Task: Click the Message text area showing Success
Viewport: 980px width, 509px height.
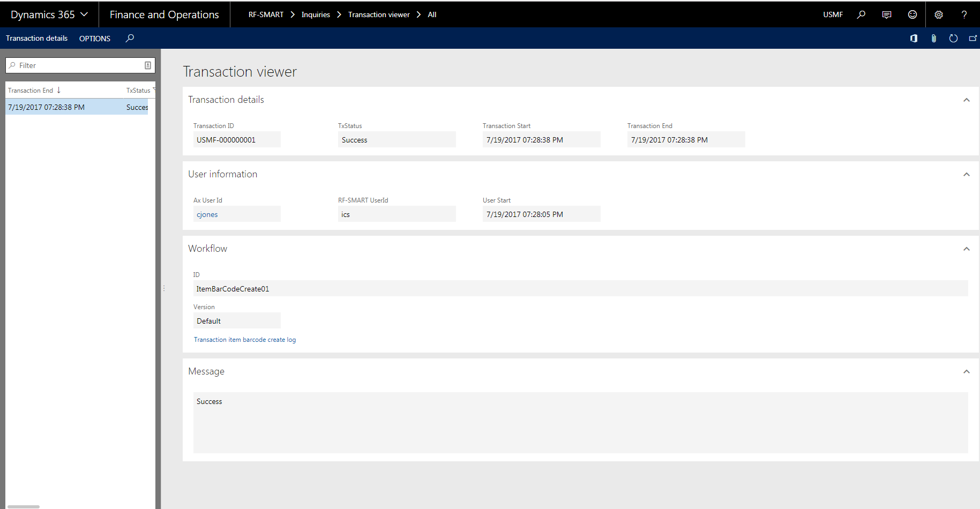Action: (x=581, y=423)
